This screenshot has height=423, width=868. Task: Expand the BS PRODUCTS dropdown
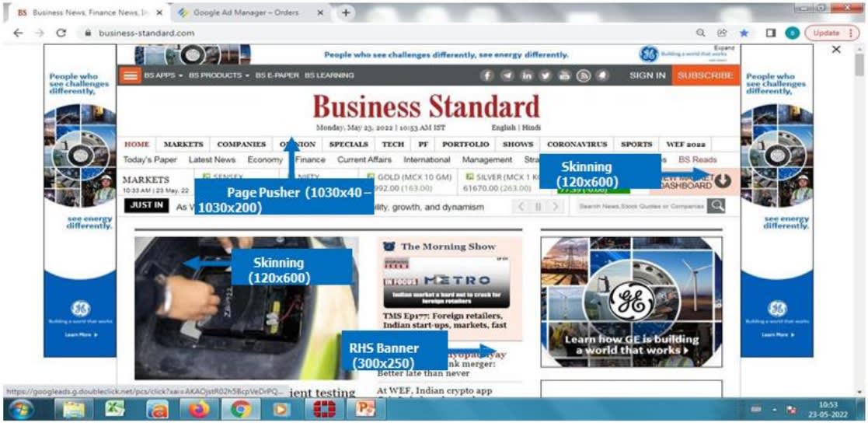click(219, 75)
